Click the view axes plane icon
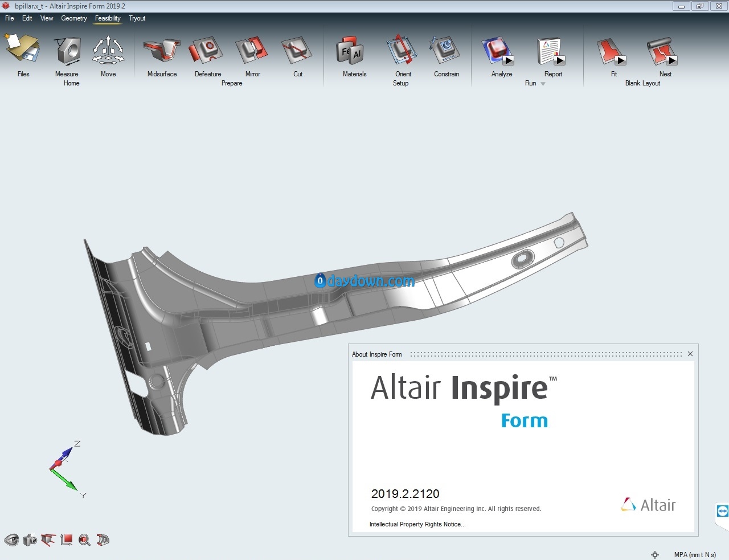729x560 pixels. tap(67, 539)
